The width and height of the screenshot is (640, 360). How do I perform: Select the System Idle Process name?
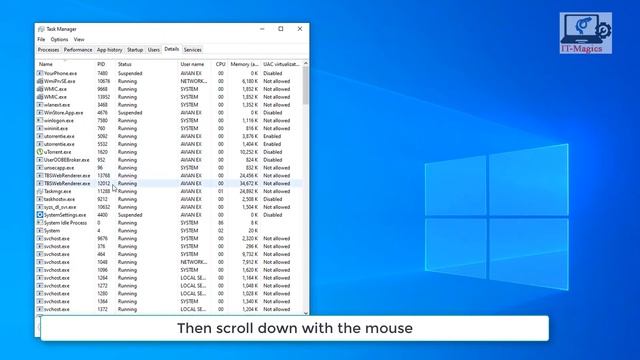(x=65, y=223)
